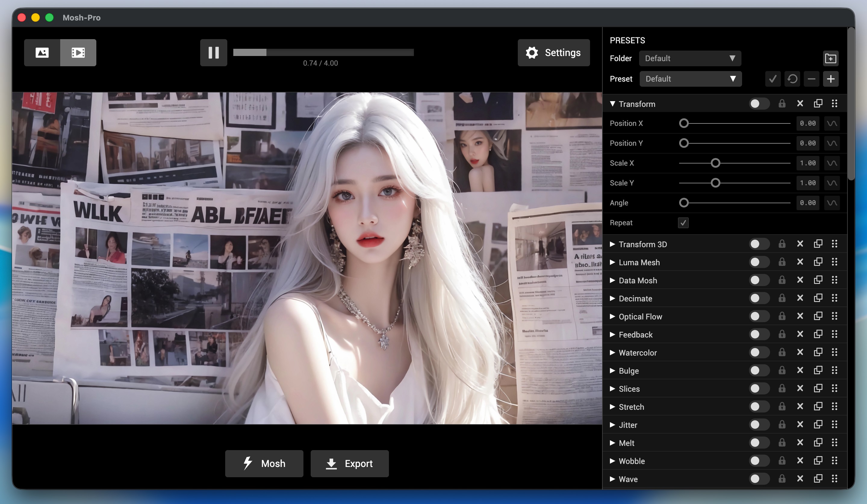Click the new preset folder icon
This screenshot has height=504, width=867.
tap(830, 58)
